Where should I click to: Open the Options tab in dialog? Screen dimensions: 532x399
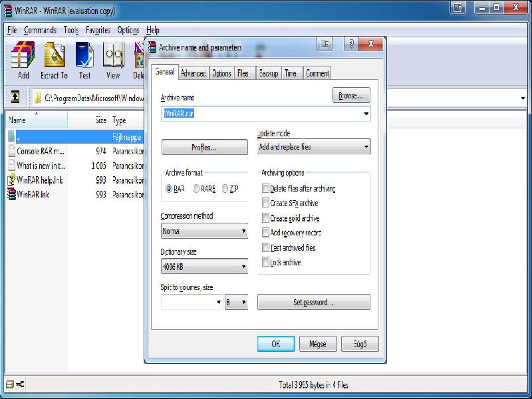click(x=221, y=73)
